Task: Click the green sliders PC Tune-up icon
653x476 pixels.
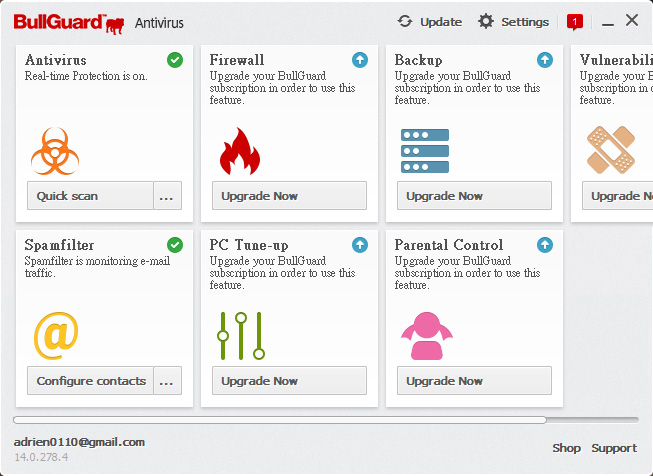Action: (x=241, y=336)
